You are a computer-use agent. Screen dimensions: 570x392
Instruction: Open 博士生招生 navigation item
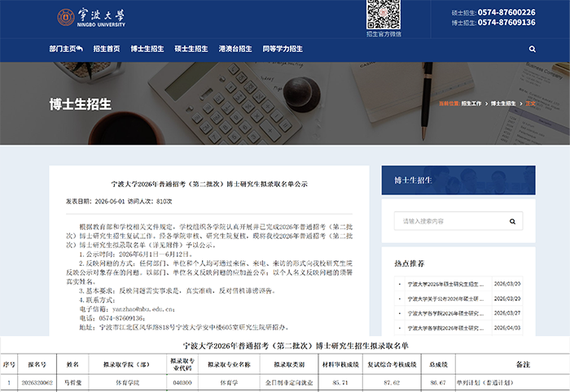pos(147,49)
